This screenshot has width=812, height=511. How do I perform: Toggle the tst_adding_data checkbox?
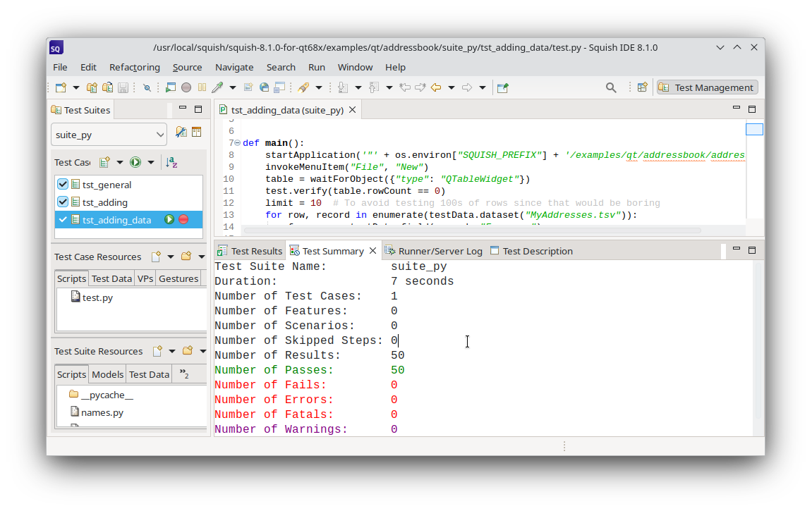click(x=63, y=220)
